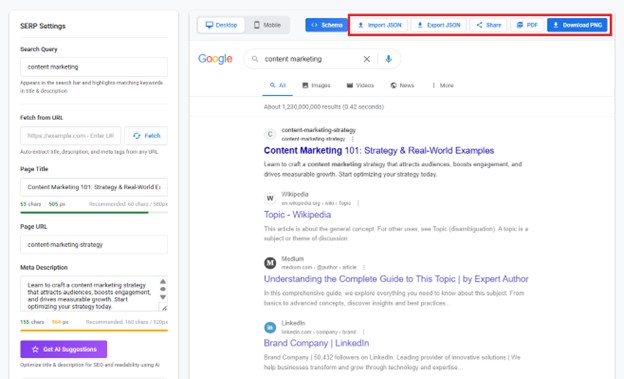Open the More results menu
The height and width of the screenshot is (379, 624).
pos(443,85)
